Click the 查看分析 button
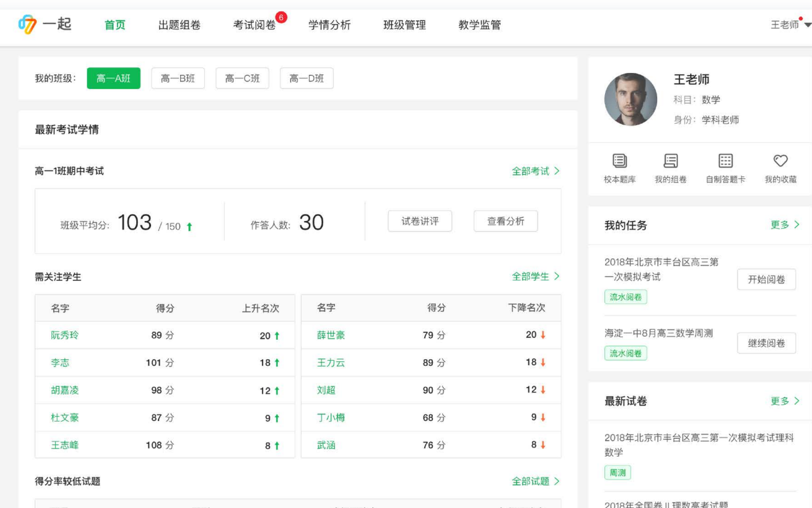The image size is (812, 508). (x=505, y=221)
